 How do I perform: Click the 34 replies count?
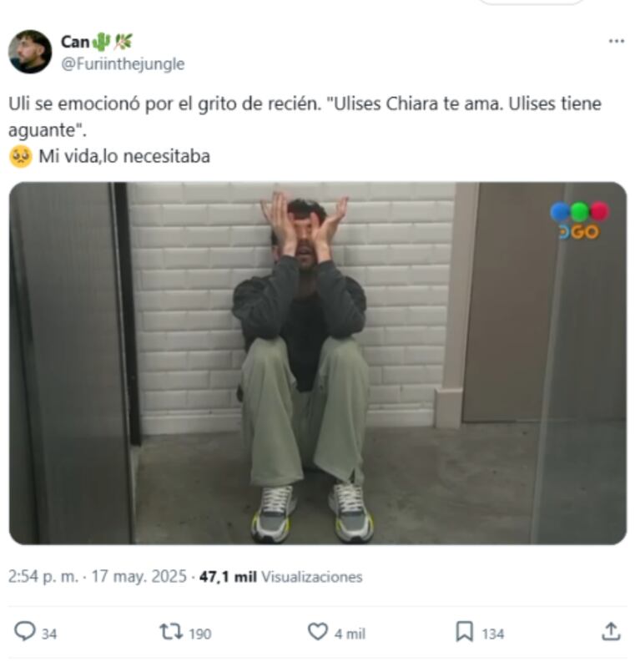pyautogui.click(x=49, y=634)
